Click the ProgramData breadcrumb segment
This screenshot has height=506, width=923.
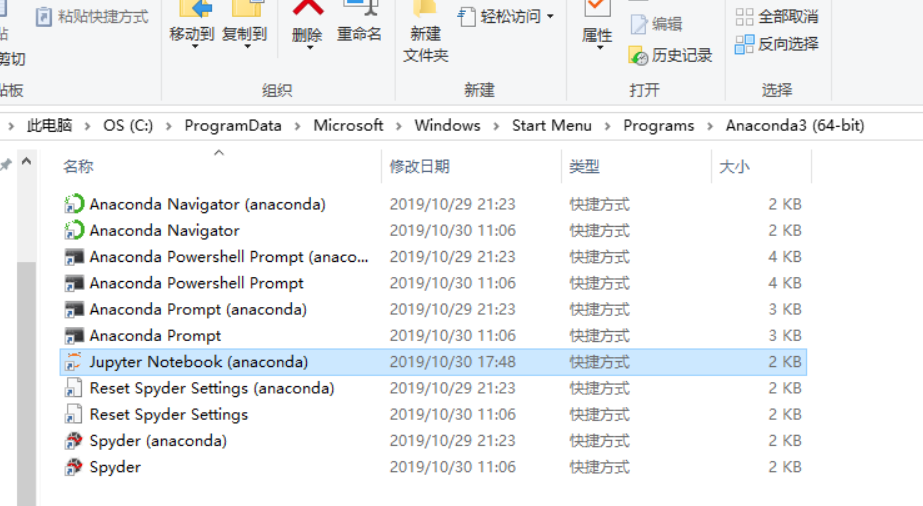pyautogui.click(x=233, y=125)
